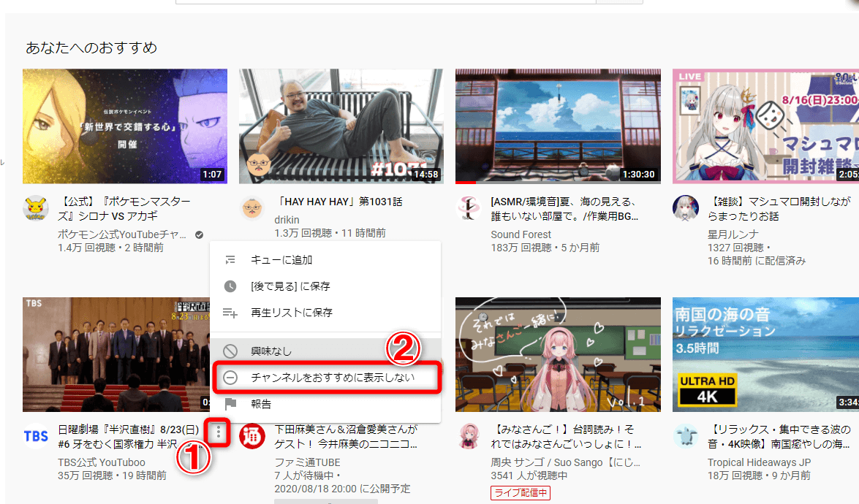Choose [後で見る]に保存 menu entry
The width and height of the screenshot is (859, 504).
coord(325,286)
